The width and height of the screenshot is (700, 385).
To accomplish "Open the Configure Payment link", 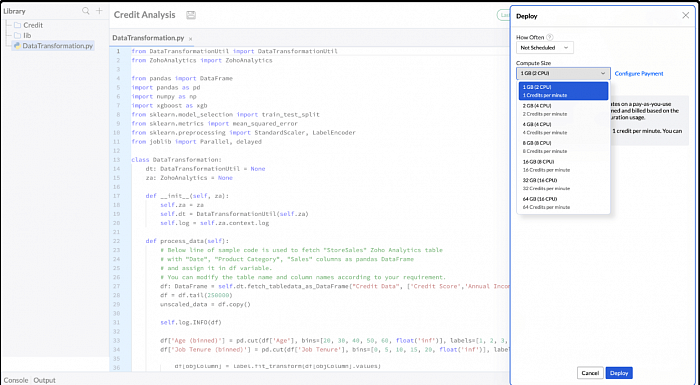I will tap(639, 73).
